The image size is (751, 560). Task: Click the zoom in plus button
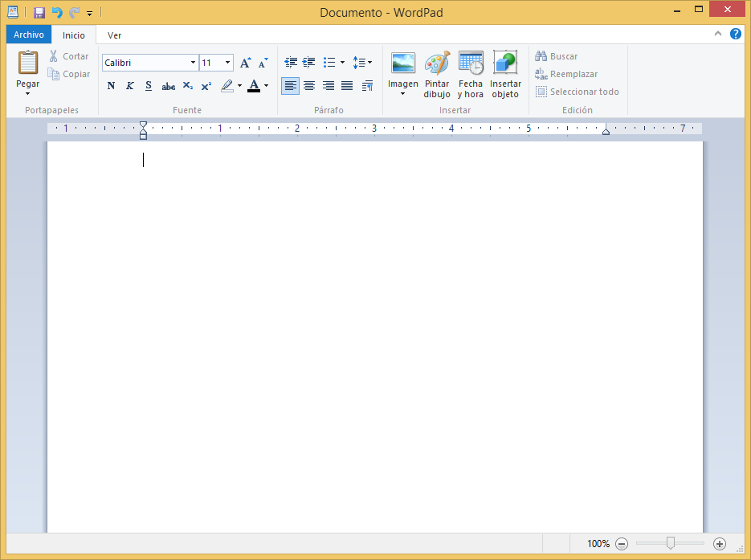point(720,544)
